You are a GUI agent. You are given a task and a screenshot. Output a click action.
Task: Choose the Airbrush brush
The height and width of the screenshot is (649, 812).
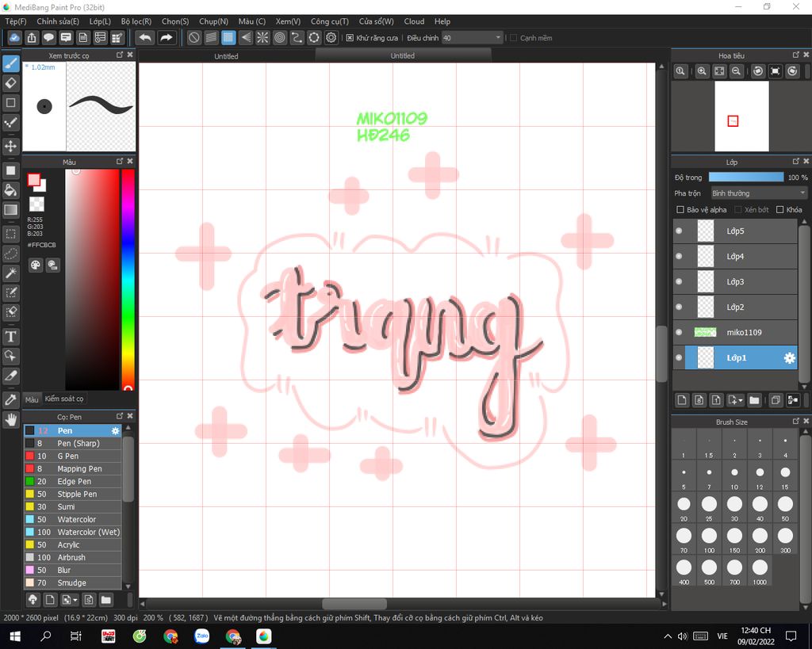[x=72, y=557]
